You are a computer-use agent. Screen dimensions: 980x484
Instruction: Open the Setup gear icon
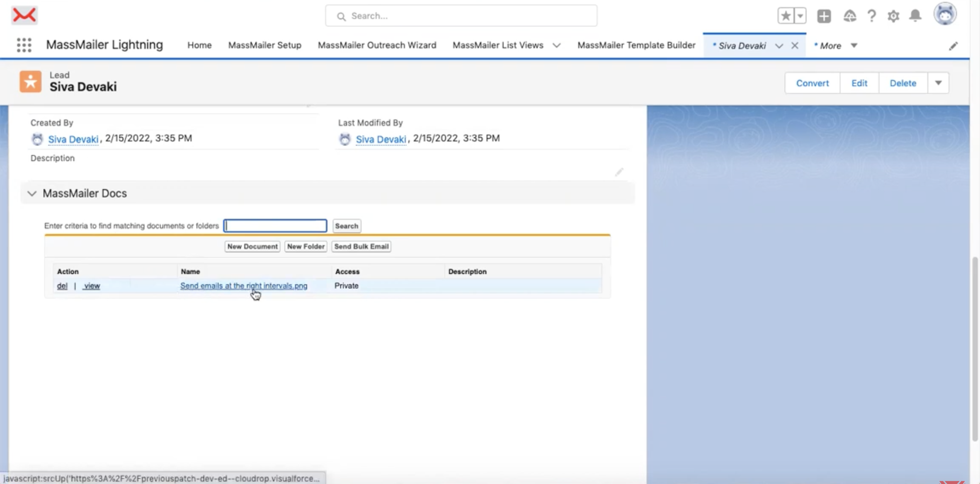click(x=893, y=16)
